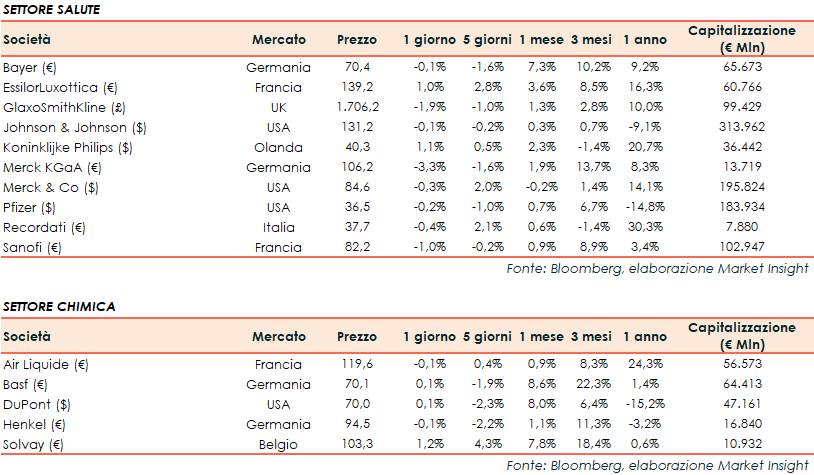
Task: Select the Recordati (€) row label
Action: point(44,227)
